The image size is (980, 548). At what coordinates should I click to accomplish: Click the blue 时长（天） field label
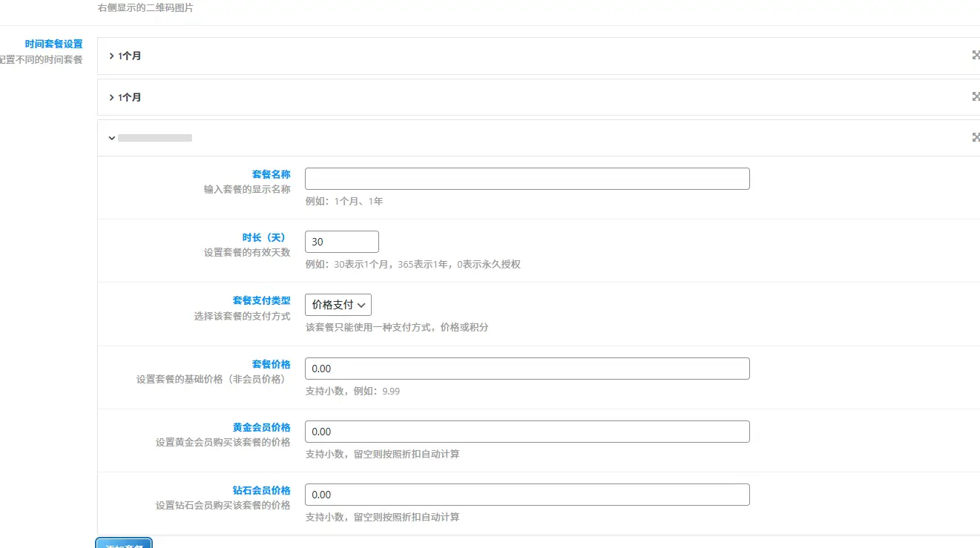(263, 237)
